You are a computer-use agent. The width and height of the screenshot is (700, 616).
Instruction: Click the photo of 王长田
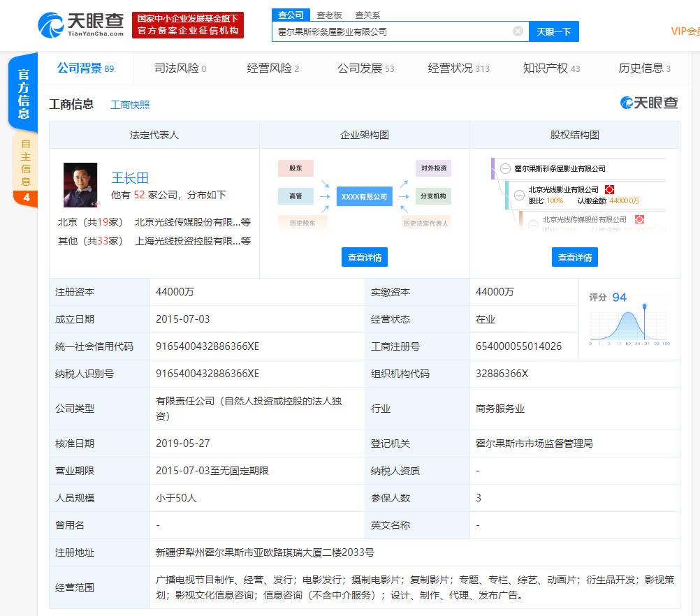[x=80, y=185]
